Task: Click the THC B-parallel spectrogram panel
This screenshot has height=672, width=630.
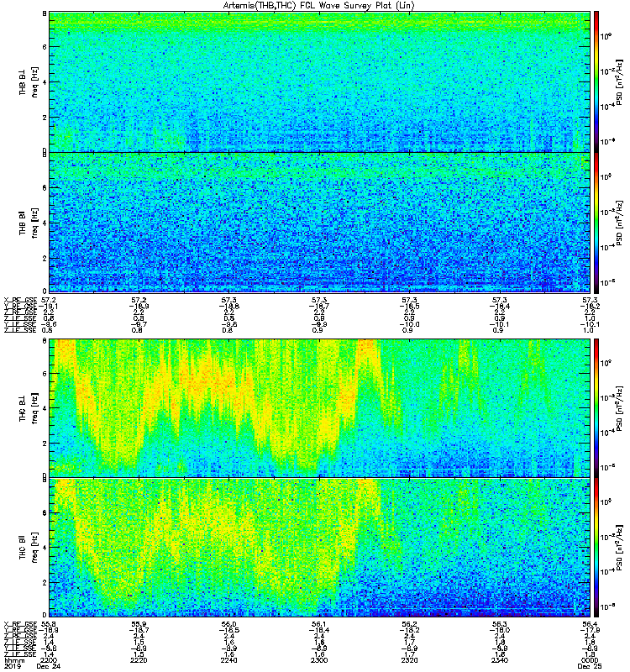Action: coord(320,548)
